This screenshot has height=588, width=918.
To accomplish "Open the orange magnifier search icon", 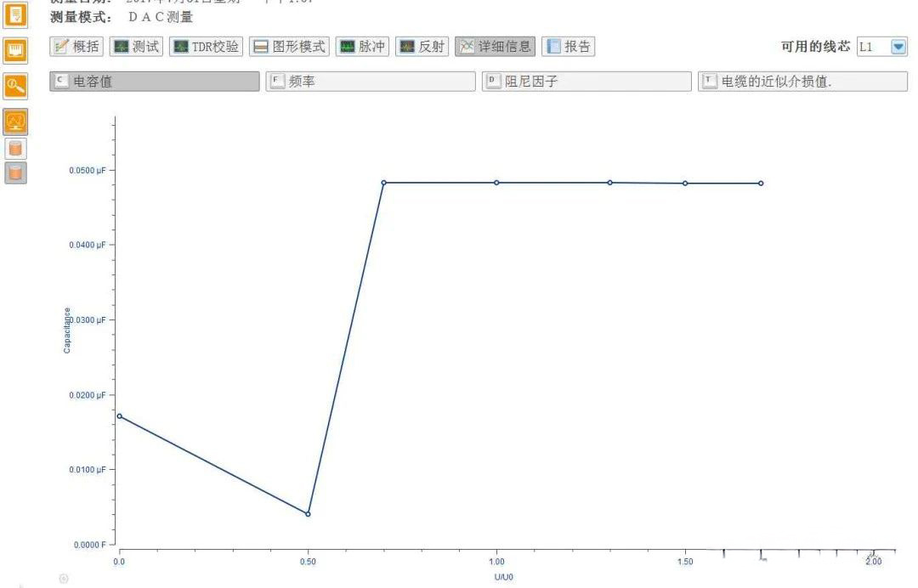I will [x=16, y=84].
